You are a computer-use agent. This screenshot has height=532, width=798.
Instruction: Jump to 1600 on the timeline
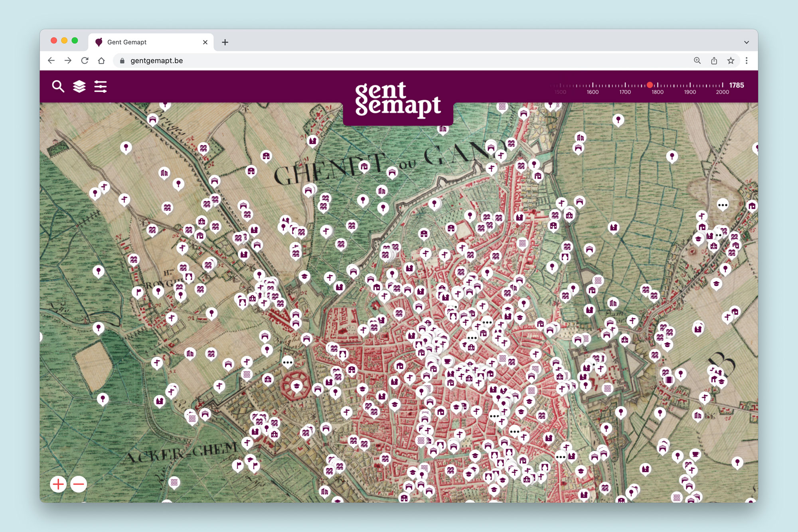(x=593, y=92)
